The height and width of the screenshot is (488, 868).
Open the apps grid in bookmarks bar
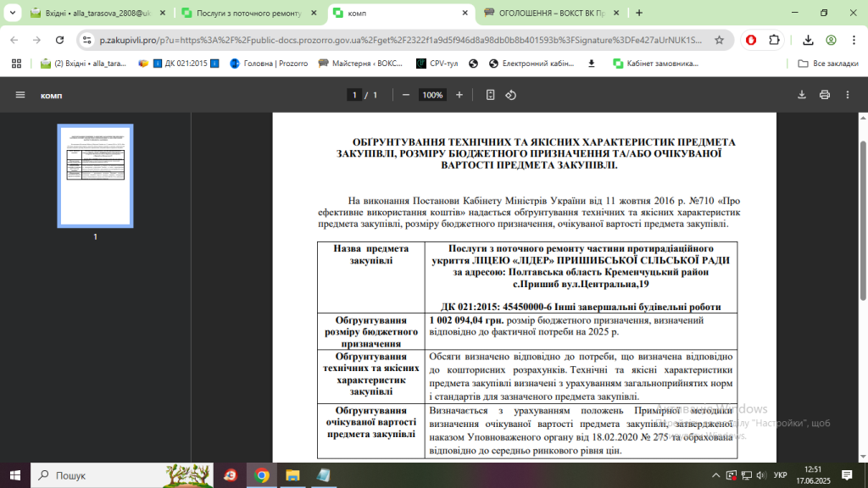[16, 64]
